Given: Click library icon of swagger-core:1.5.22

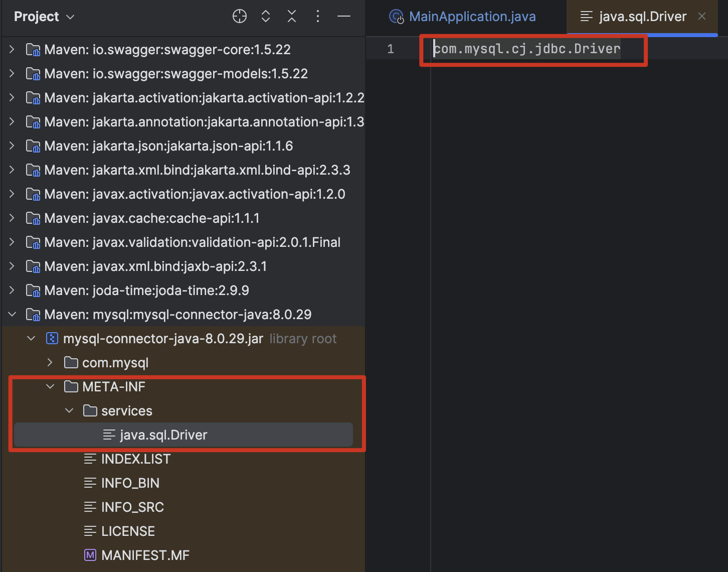Looking at the screenshot, I should click(33, 50).
